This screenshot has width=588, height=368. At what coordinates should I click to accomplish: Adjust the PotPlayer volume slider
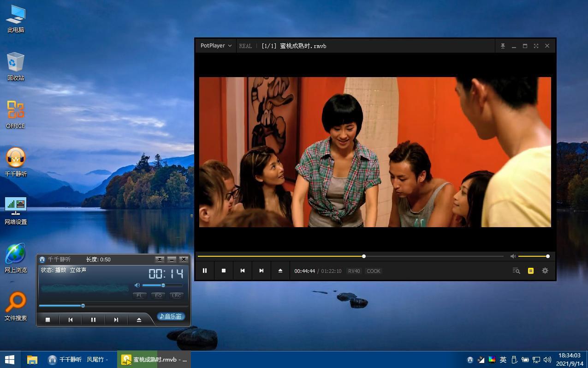[x=533, y=256]
